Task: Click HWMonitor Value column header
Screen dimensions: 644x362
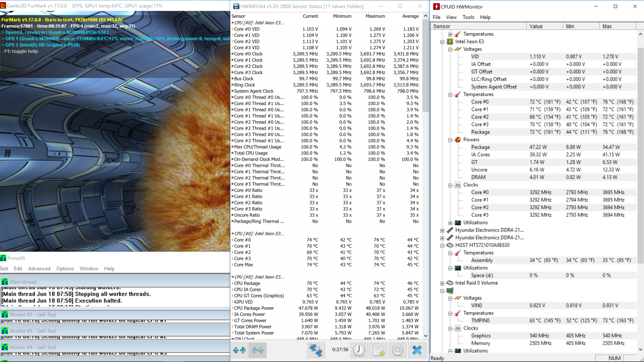Action: click(x=545, y=26)
